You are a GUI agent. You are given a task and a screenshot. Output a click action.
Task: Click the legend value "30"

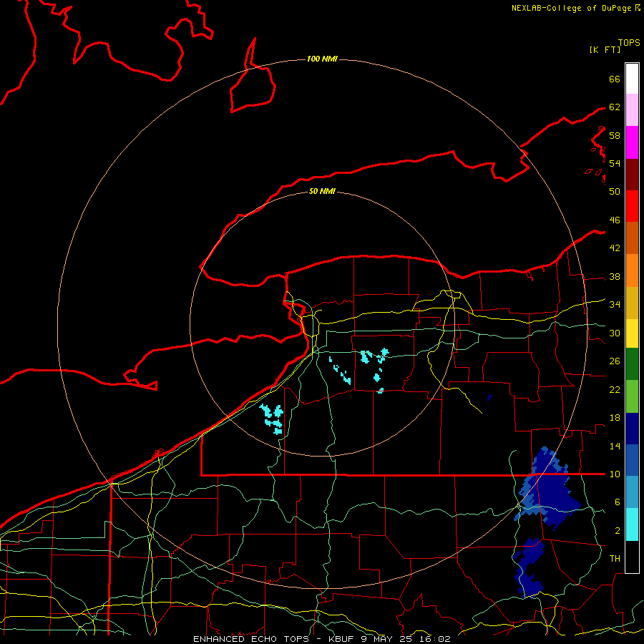[x=615, y=333]
